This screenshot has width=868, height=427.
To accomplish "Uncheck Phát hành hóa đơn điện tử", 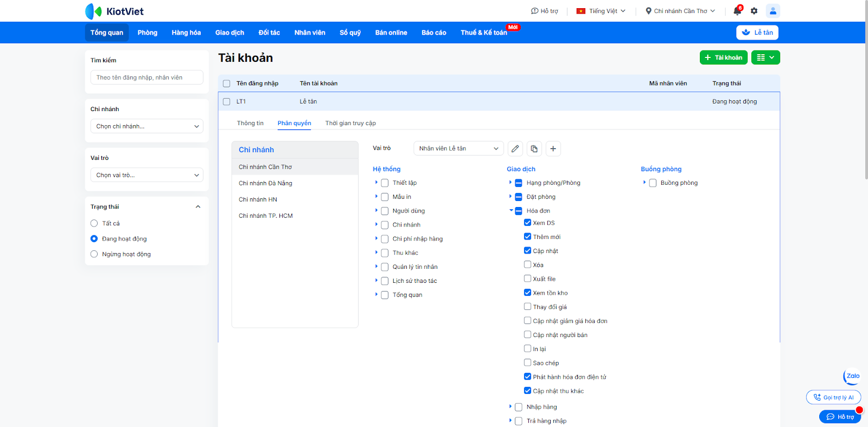I will coord(527,377).
